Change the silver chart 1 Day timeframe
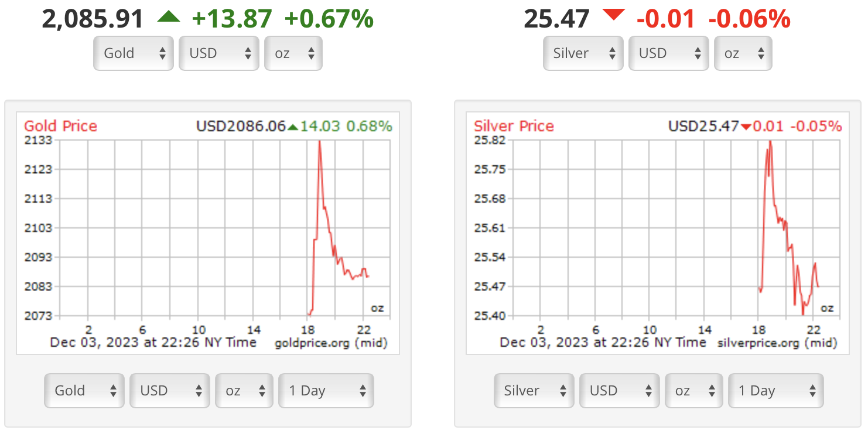 pos(776,391)
